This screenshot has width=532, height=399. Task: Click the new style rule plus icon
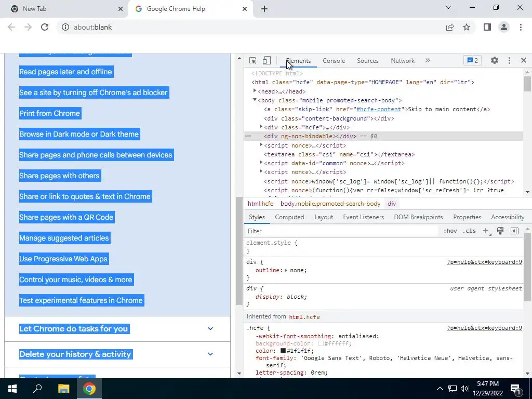coord(486,231)
